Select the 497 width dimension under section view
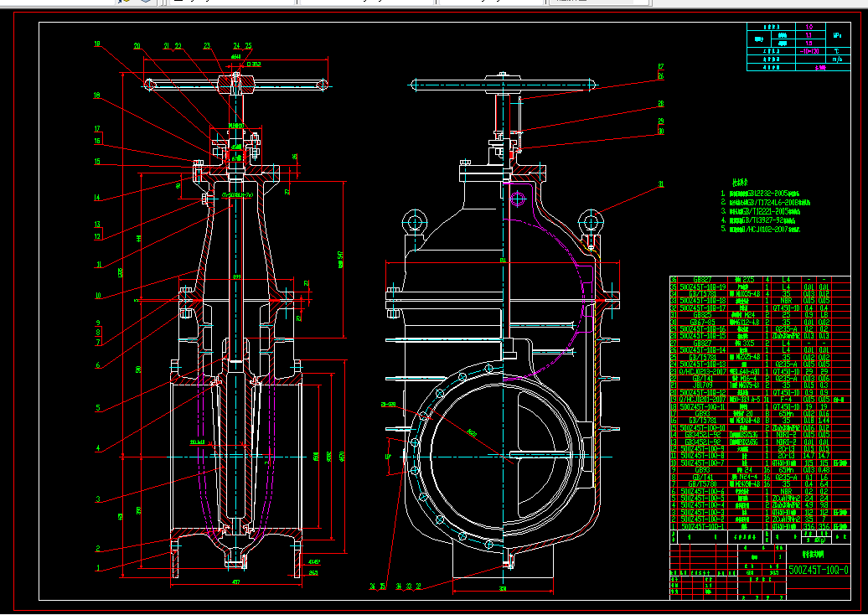Image resolution: width=868 pixels, height=615 pixels. coord(235,581)
